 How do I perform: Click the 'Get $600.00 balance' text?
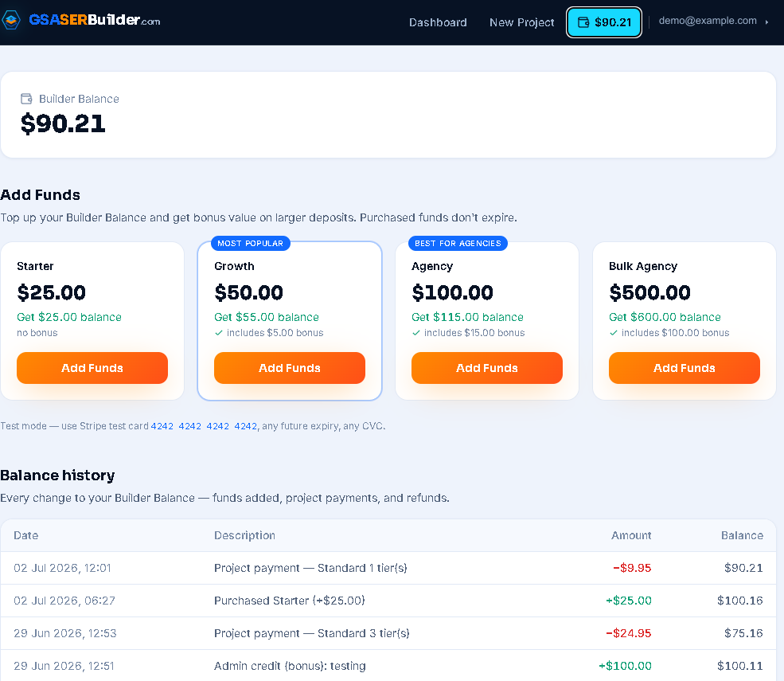tap(665, 317)
